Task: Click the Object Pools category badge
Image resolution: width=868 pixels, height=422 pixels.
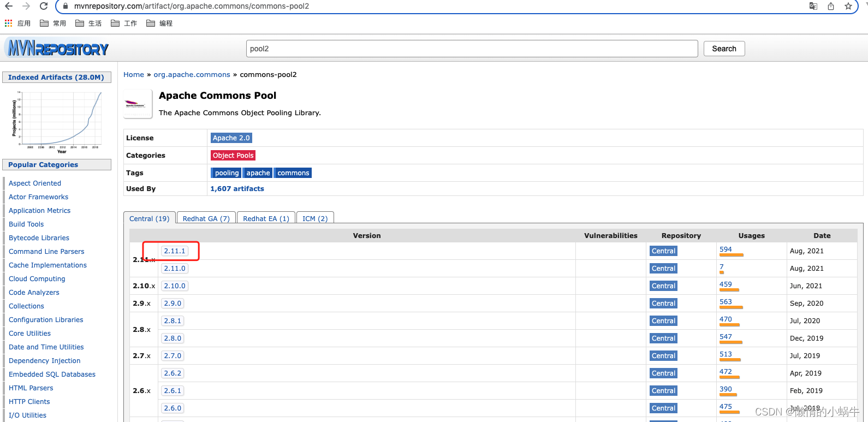Action: [233, 156]
